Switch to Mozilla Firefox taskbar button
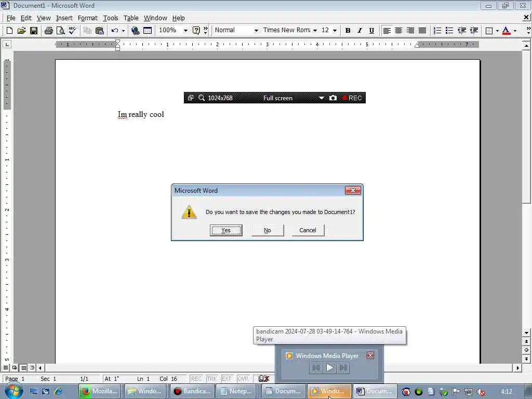 coord(100,391)
